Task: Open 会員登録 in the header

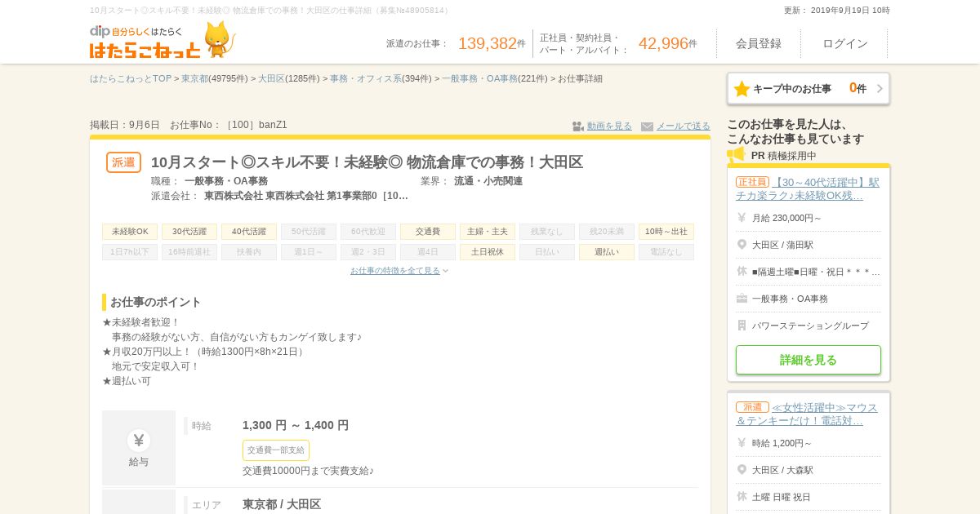Action: [x=759, y=43]
